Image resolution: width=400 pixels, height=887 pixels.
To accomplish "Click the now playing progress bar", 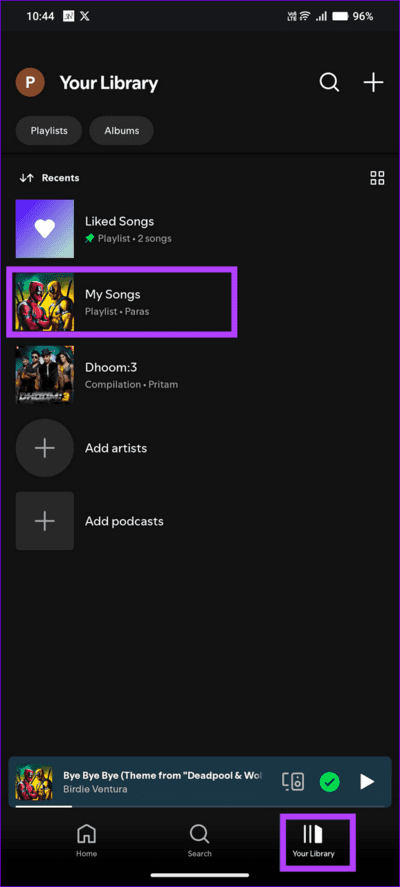I will tap(200, 806).
